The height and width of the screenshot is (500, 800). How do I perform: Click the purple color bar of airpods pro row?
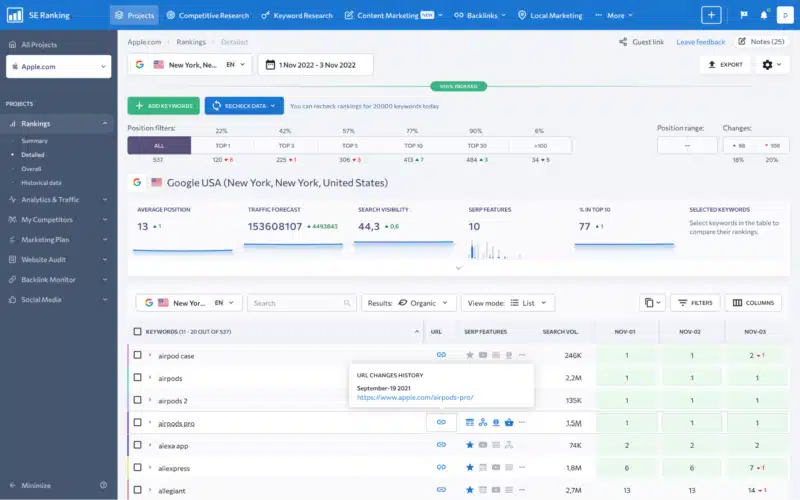pos(128,422)
